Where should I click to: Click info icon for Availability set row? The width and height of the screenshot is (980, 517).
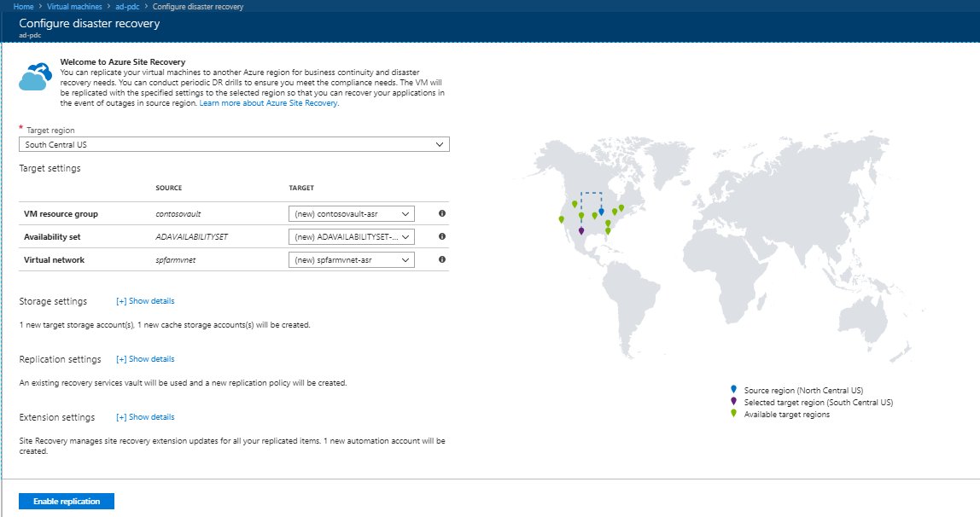[442, 236]
